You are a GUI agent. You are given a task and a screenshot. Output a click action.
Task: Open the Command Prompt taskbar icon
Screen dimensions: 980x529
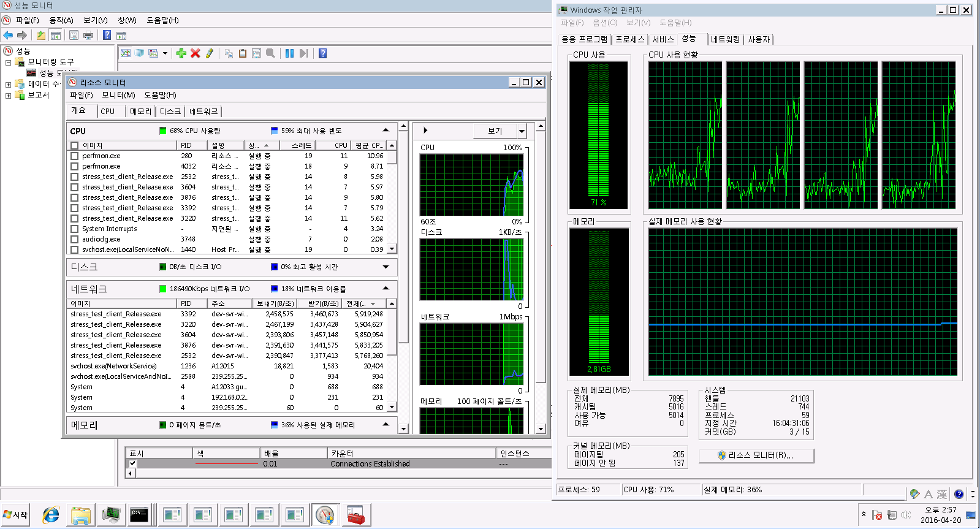[139, 515]
